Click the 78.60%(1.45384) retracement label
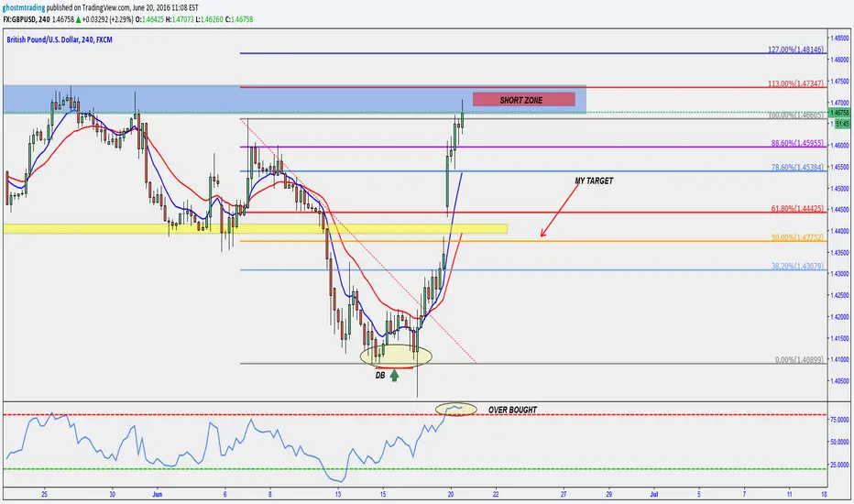 (797, 168)
